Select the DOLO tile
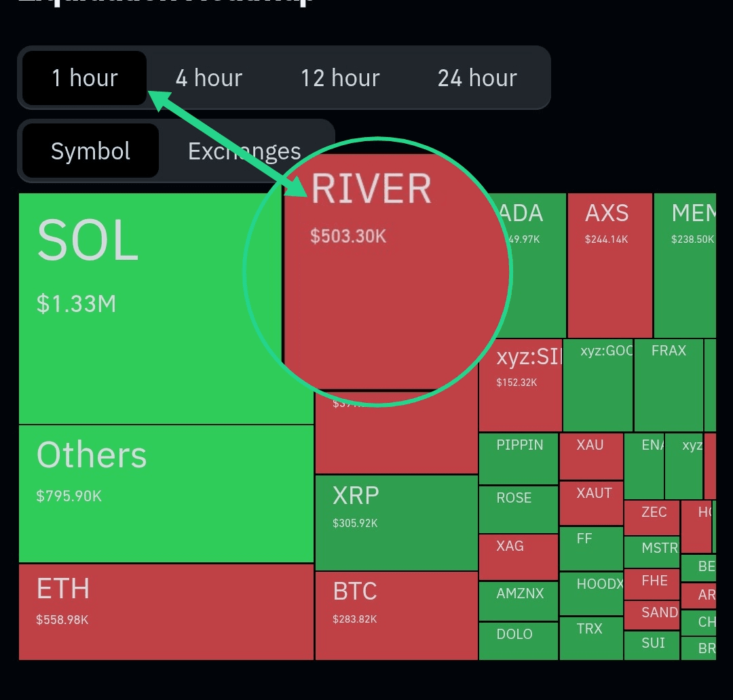This screenshot has width=733, height=700. tap(519, 641)
